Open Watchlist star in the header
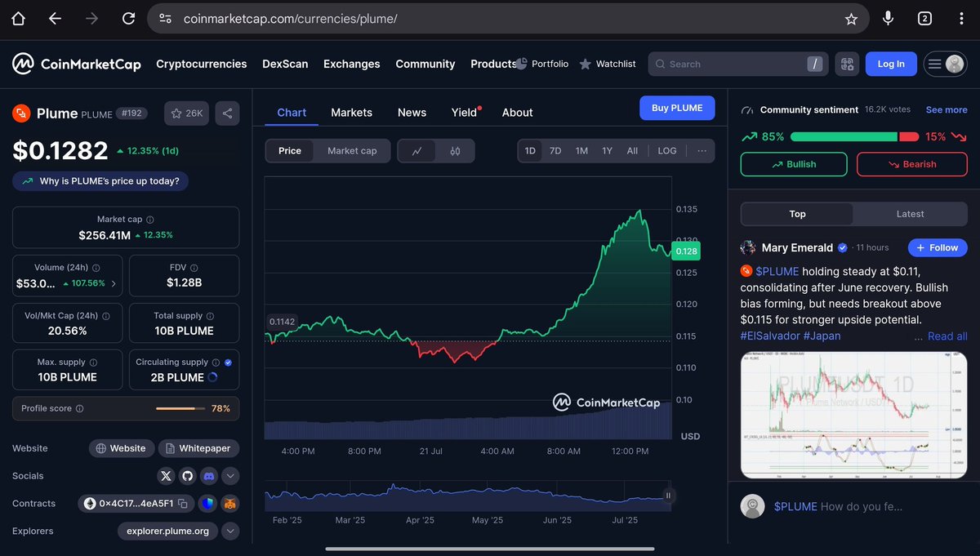The width and height of the screenshot is (980, 556). click(608, 64)
